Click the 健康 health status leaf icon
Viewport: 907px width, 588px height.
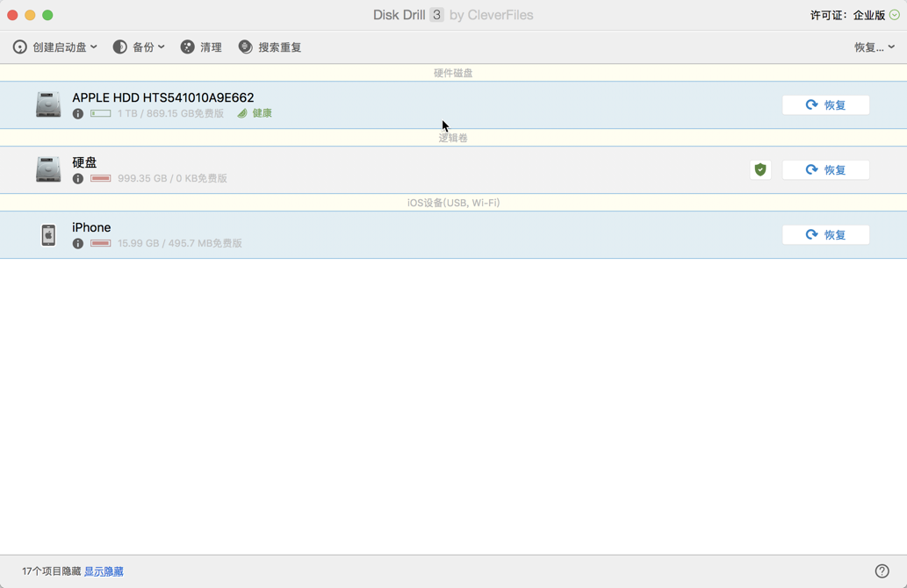coord(242,113)
